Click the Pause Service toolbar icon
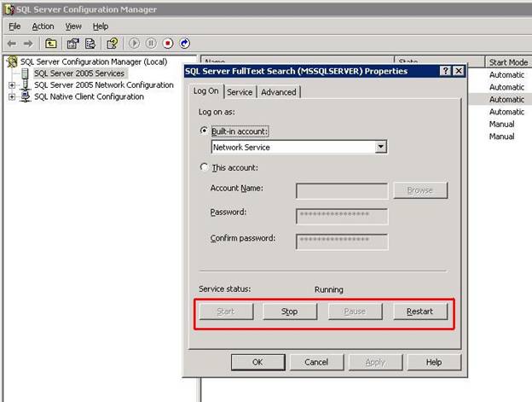Viewport: 532px width, 402px height. click(151, 44)
